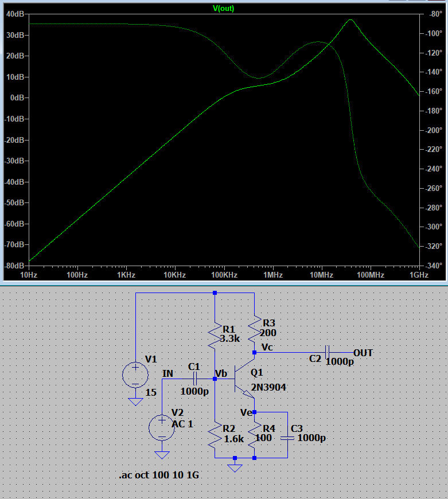
Task: Click the Ve node label
Action: [246, 412]
